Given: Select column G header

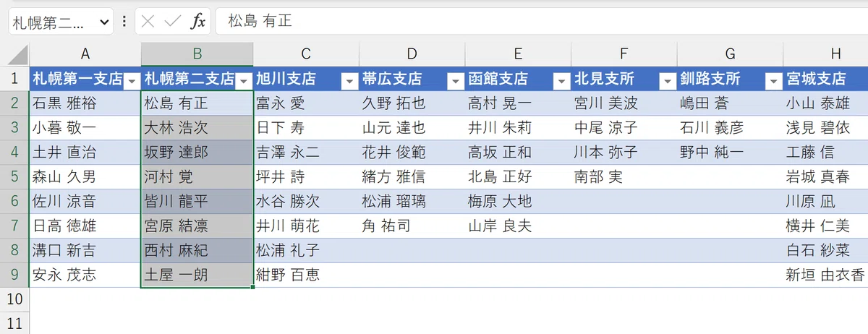Looking at the screenshot, I should pyautogui.click(x=729, y=53).
